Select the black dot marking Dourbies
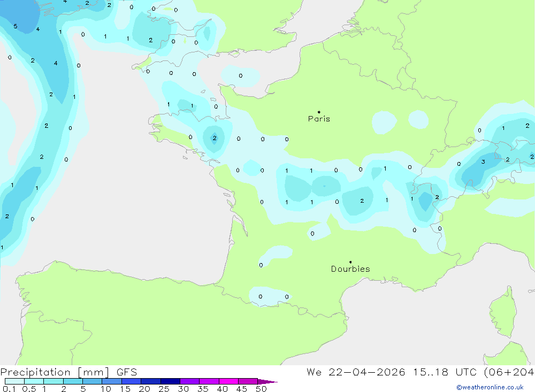 (x=350, y=262)
